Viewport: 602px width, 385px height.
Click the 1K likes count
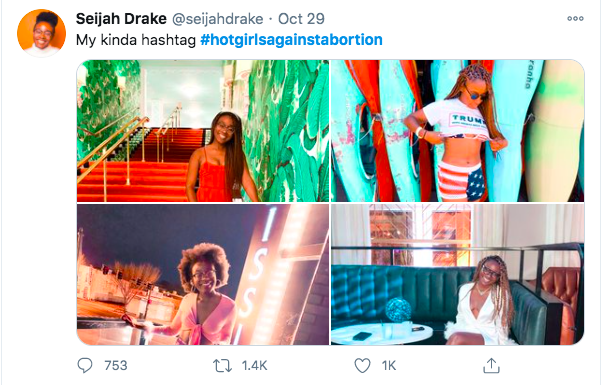[389, 365]
